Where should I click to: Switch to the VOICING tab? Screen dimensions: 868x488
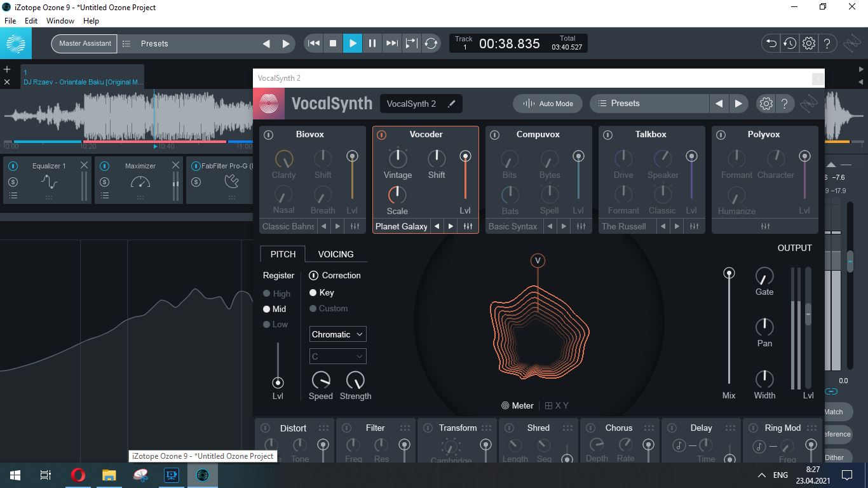tap(336, 254)
